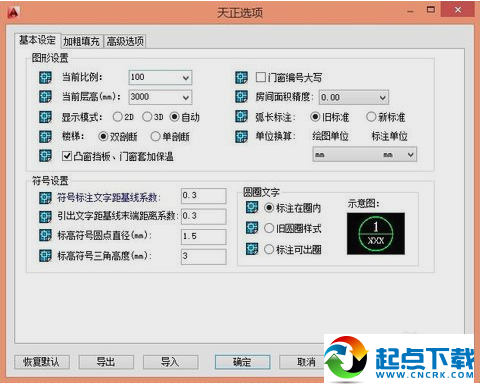Click the 示意图 circle preview image
The width and height of the screenshot is (481, 384).
tap(376, 234)
